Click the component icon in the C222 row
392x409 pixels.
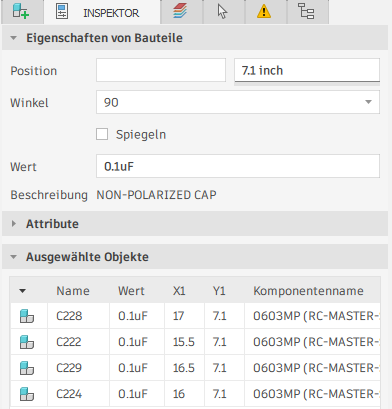click(27, 342)
